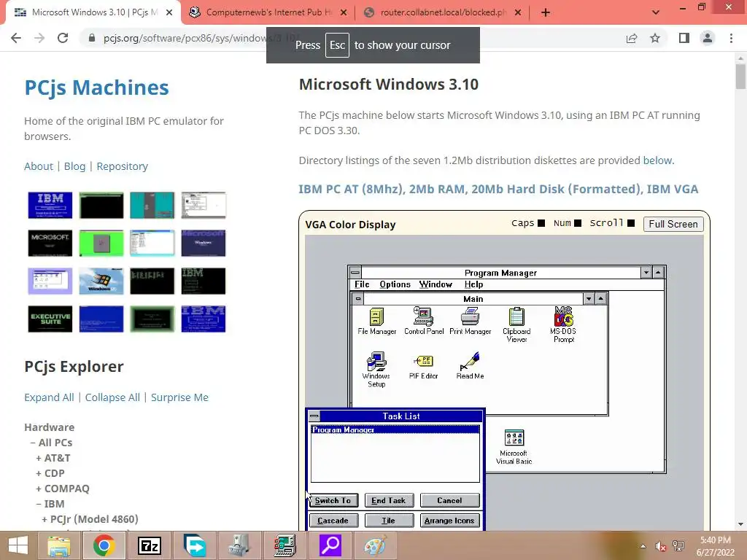This screenshot has width=747, height=560.
Task: Open the Help menu in Program Manager
Action: tap(473, 284)
